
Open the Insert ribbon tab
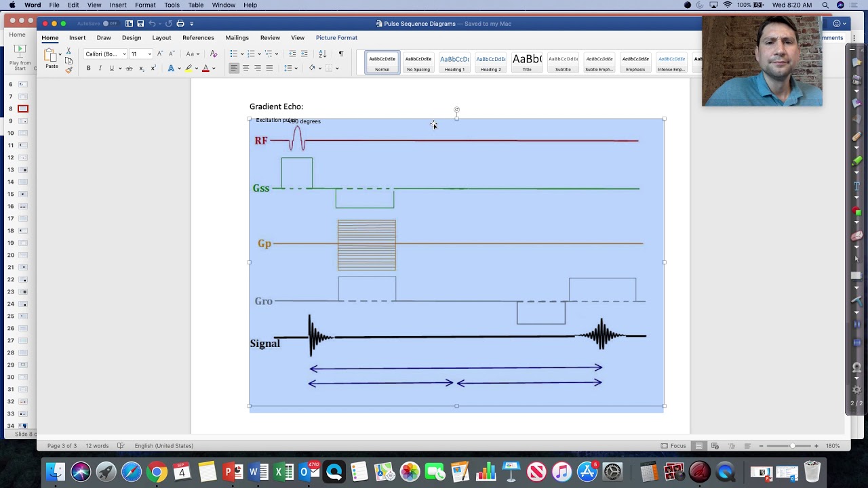[77, 37]
